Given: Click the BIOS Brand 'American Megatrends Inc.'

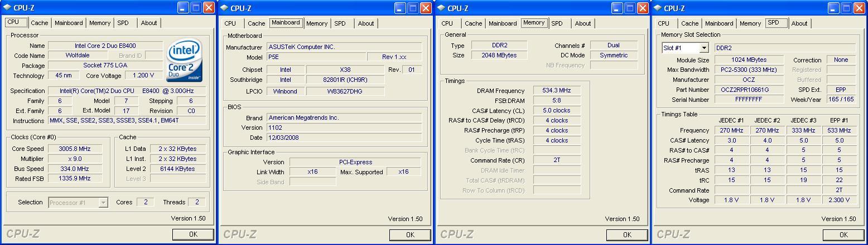Looking at the screenshot, I should [344, 117].
